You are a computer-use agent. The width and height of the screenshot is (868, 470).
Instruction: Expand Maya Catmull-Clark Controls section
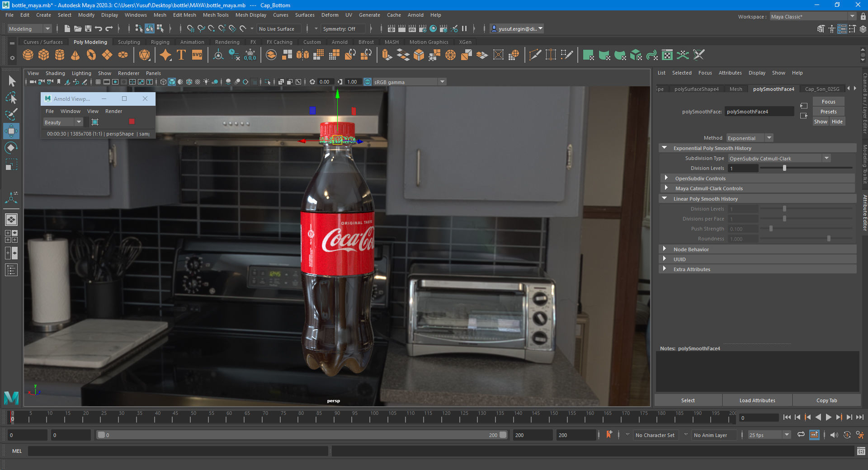[x=666, y=188]
